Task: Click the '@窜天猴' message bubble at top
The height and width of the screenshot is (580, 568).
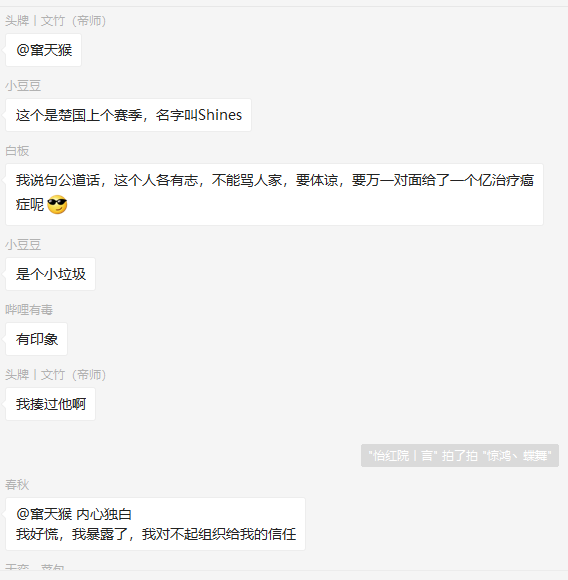Action: pos(43,50)
